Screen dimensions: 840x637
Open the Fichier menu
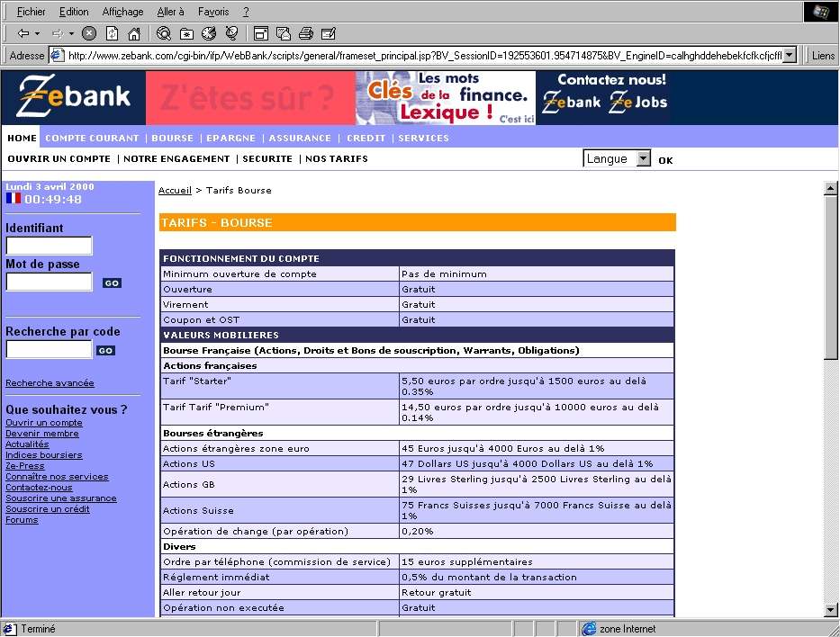point(32,12)
